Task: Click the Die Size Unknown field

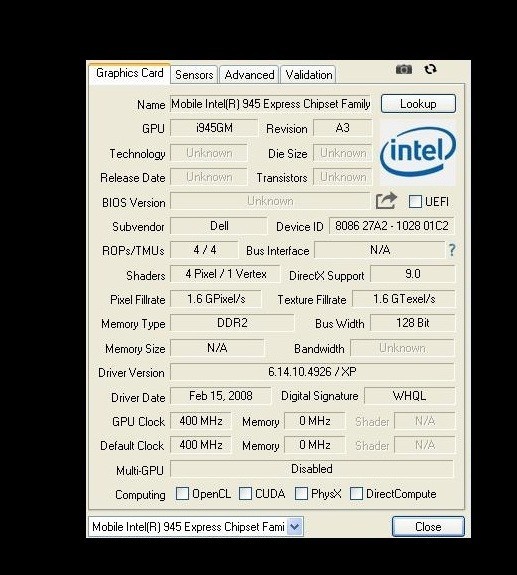Action: coord(342,153)
